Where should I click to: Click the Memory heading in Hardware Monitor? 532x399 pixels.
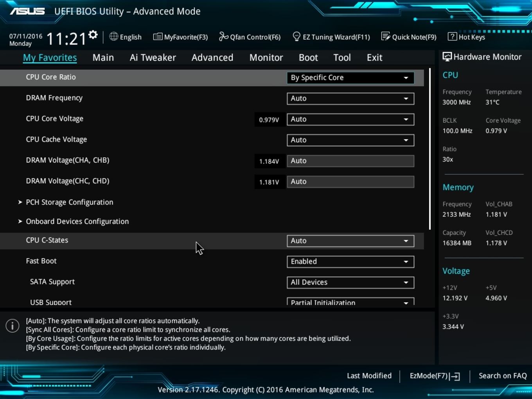click(458, 187)
